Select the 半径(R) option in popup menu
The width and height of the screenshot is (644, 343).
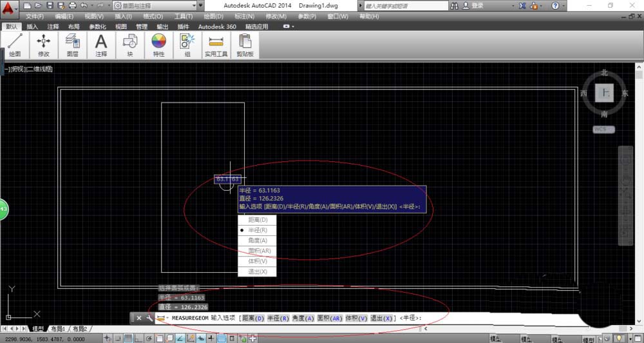click(257, 230)
